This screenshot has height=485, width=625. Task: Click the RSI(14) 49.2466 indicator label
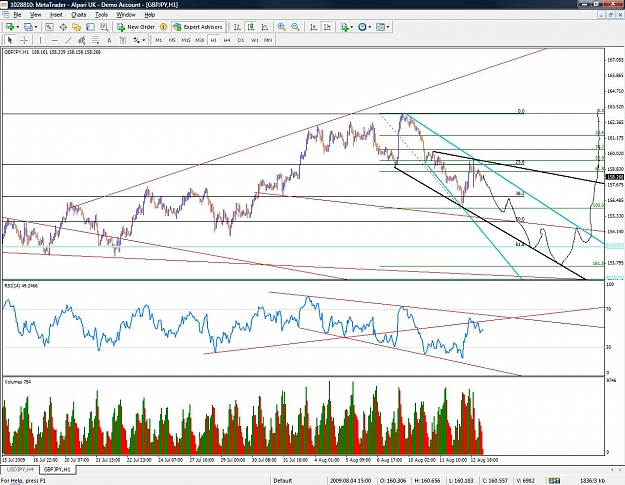pos(21,286)
